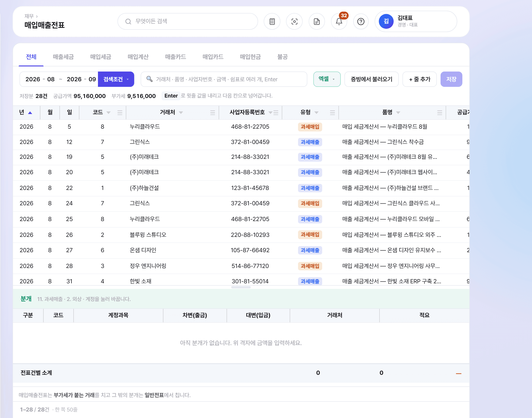This screenshot has width=532, height=418.
Task: Open 거래처 column filter dropdown arrow
Action: (x=181, y=113)
